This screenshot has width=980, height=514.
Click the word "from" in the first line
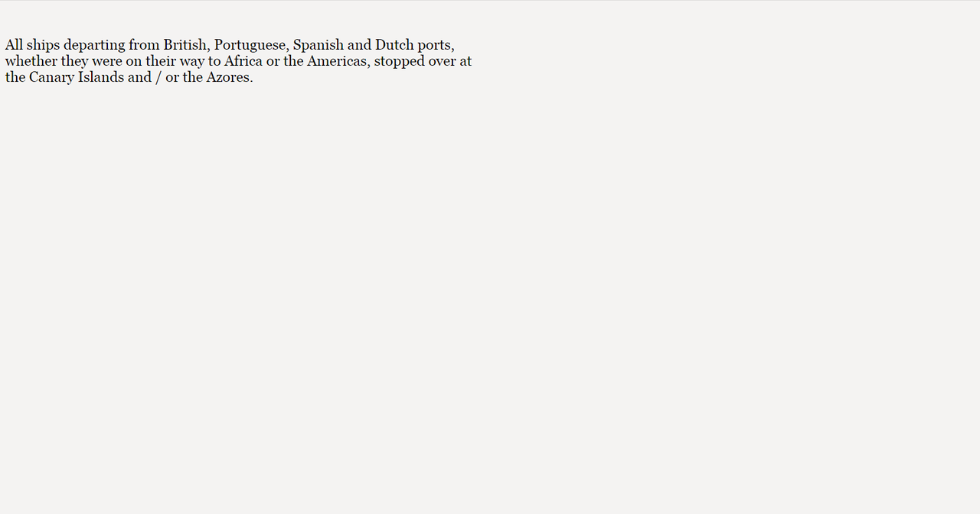click(144, 45)
